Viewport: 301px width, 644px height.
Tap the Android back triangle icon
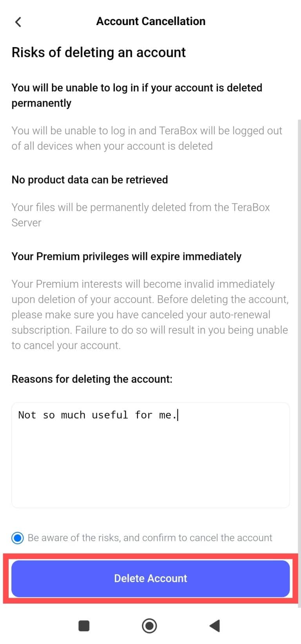tap(214, 626)
